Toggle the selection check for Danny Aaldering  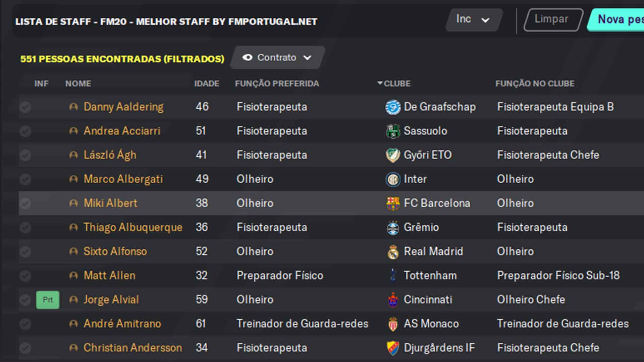[25, 107]
